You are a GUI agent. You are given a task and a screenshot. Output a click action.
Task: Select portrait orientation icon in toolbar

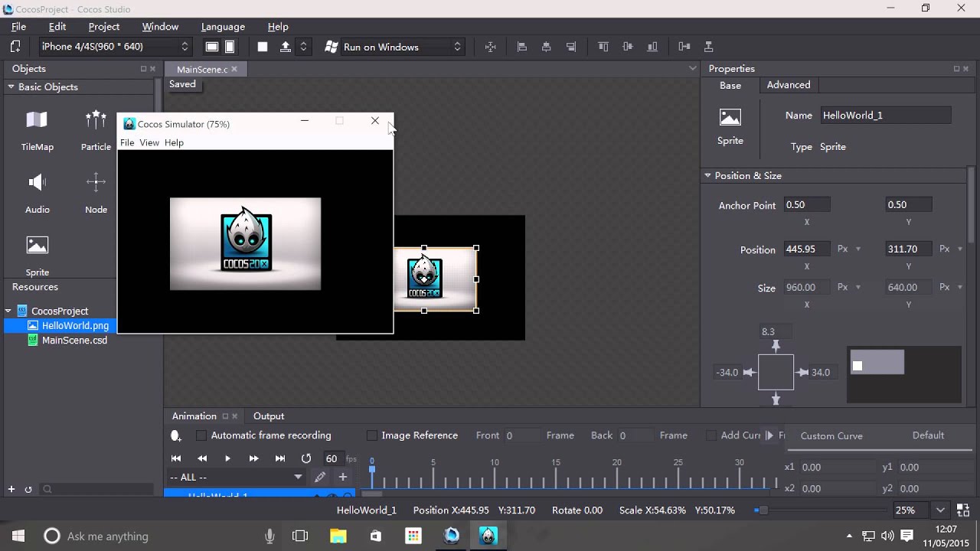230,47
